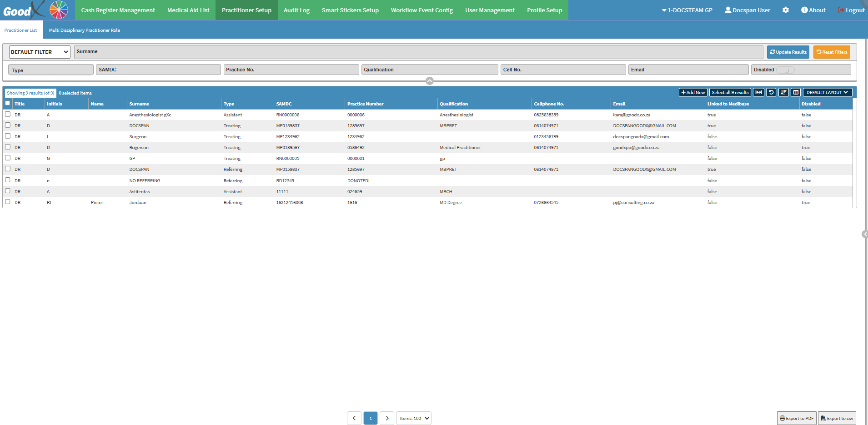The height and width of the screenshot is (425, 868).
Task: Open settings gear in top bar
Action: (786, 10)
